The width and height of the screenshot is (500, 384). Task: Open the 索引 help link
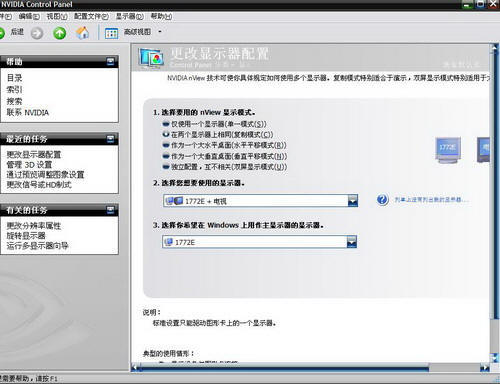pyautogui.click(x=14, y=89)
